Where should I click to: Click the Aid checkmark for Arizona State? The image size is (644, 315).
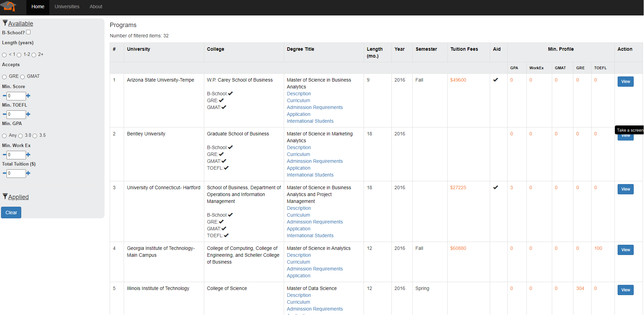click(x=496, y=80)
